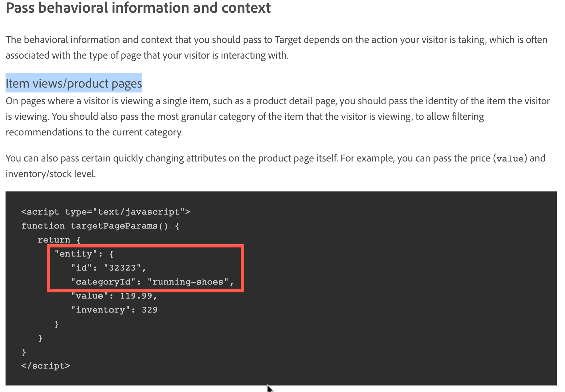Select the highlighted "Item views/product pages" heading

pyautogui.click(x=74, y=83)
